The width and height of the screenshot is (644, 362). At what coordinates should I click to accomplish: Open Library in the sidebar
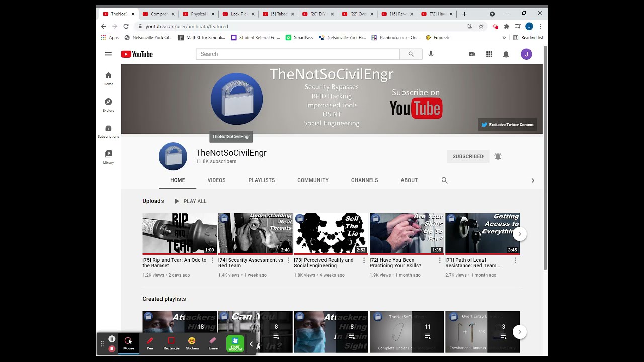coord(108,157)
